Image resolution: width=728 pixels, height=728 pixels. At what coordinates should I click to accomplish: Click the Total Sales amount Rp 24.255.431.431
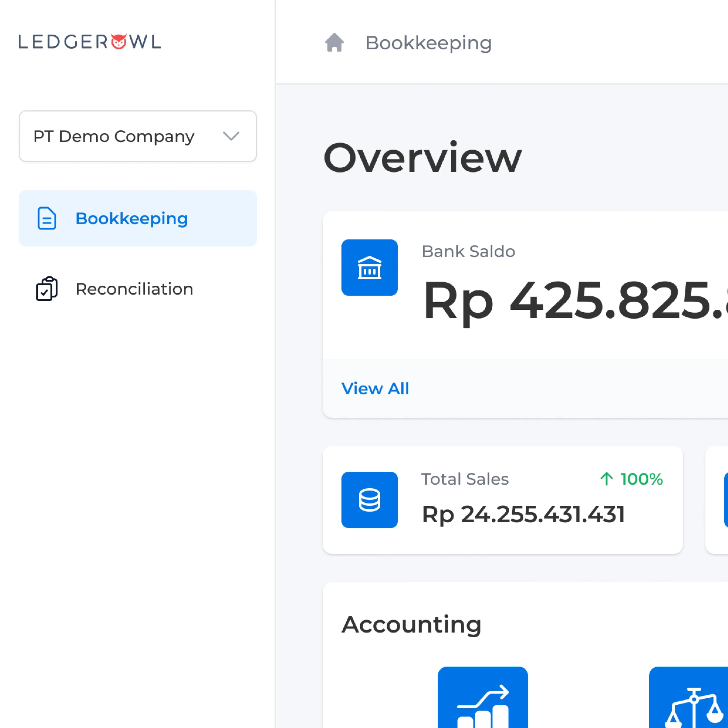pos(523,514)
